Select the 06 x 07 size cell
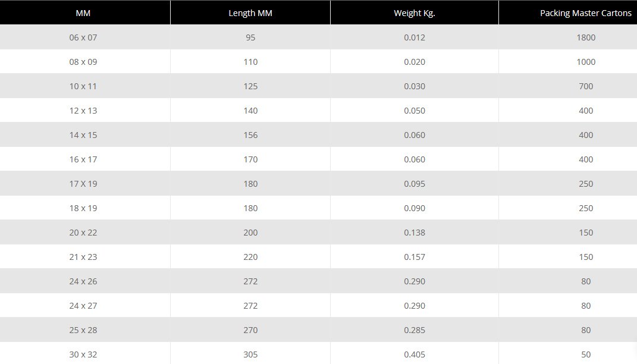 point(83,37)
